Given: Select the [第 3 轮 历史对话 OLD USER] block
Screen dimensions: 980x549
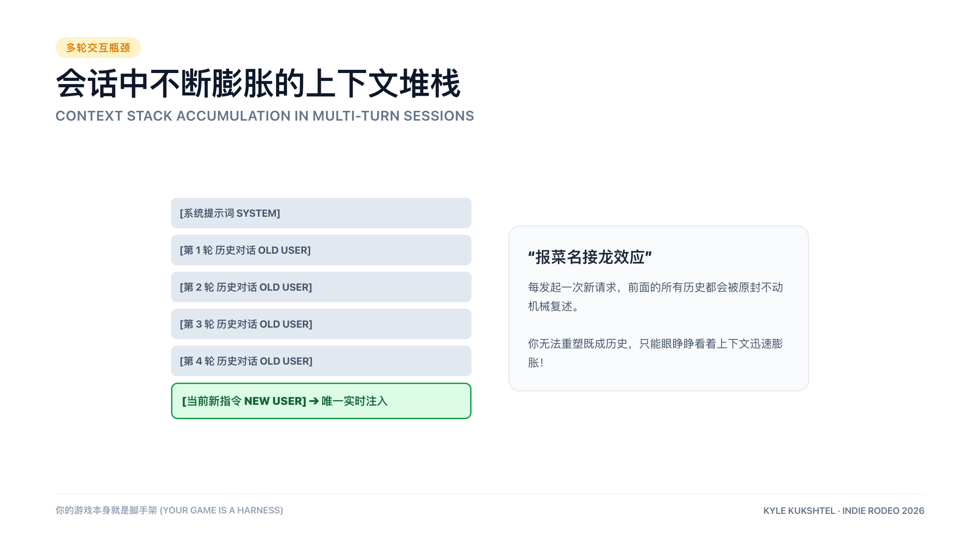Looking at the screenshot, I should coord(321,324).
